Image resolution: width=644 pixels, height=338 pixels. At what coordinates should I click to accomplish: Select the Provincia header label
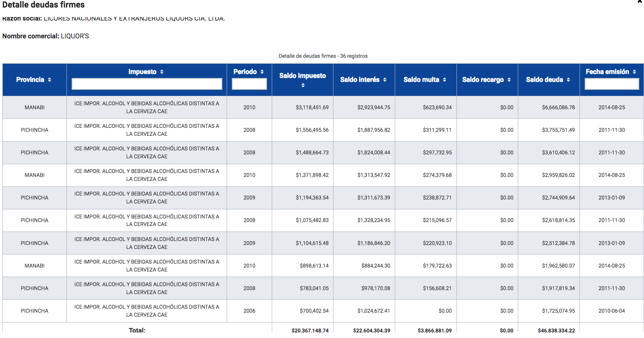[30, 80]
